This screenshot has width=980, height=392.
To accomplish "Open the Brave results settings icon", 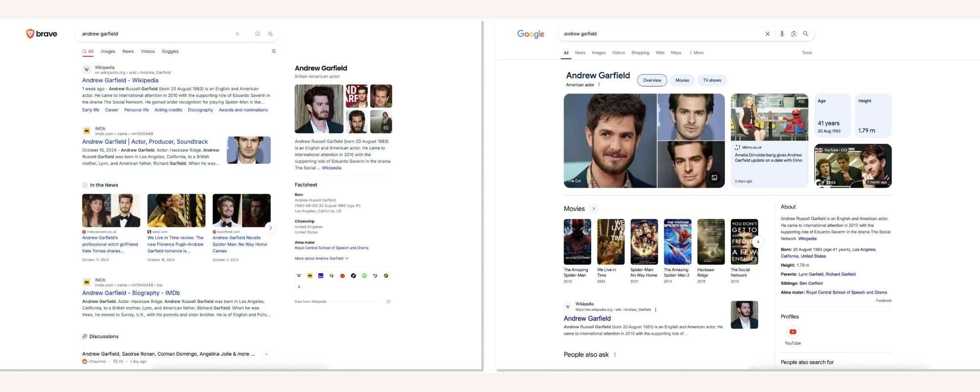I will pos(274,51).
